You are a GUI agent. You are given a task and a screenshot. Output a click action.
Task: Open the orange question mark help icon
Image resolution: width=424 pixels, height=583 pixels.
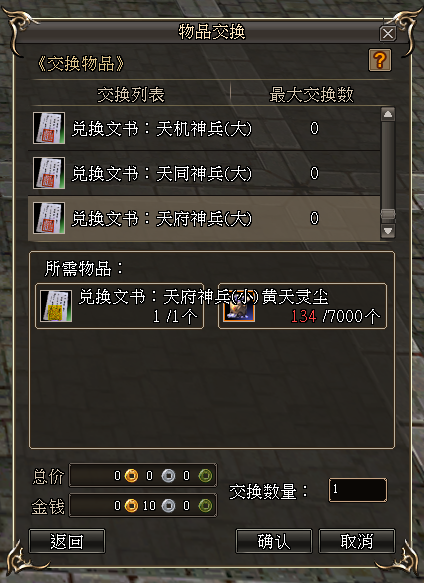[x=380, y=60]
